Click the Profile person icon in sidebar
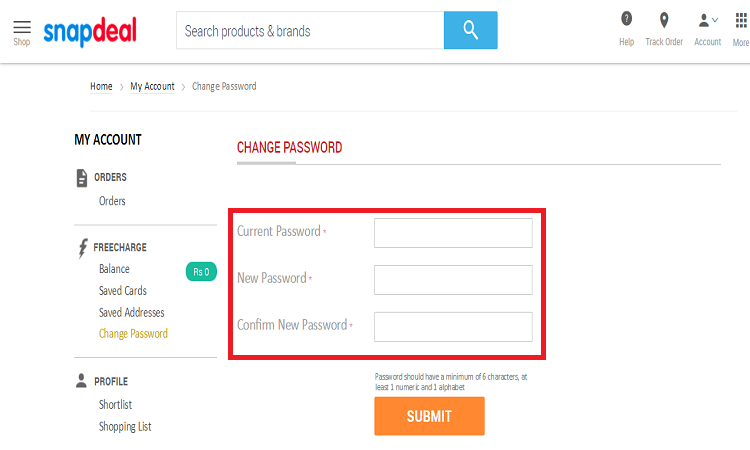Viewport: 750px width, 450px height. point(81,381)
